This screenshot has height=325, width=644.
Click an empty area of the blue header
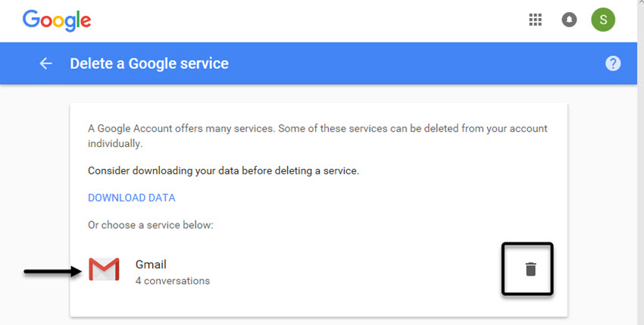point(411,64)
